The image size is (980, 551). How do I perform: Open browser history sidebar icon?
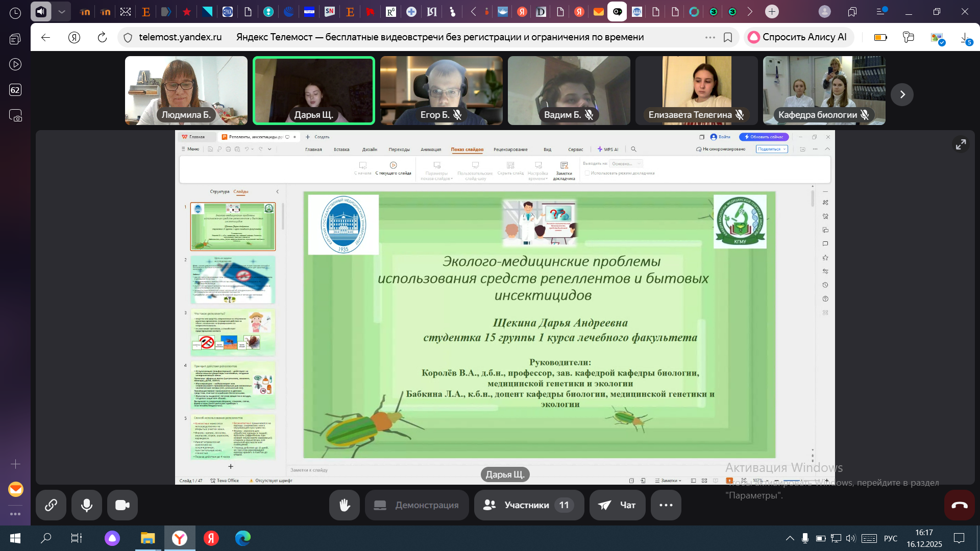pos(15,13)
